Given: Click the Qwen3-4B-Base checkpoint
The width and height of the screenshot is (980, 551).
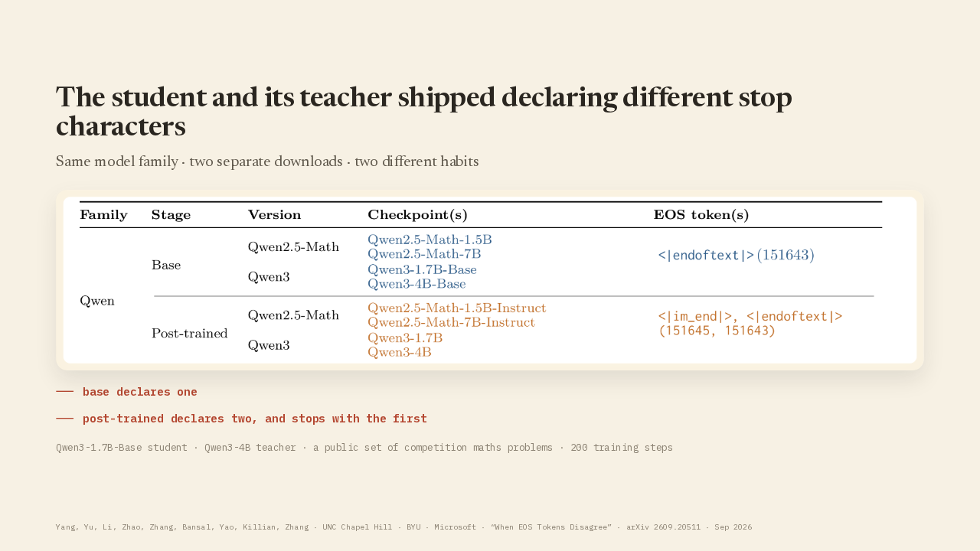Looking at the screenshot, I should [x=416, y=284].
